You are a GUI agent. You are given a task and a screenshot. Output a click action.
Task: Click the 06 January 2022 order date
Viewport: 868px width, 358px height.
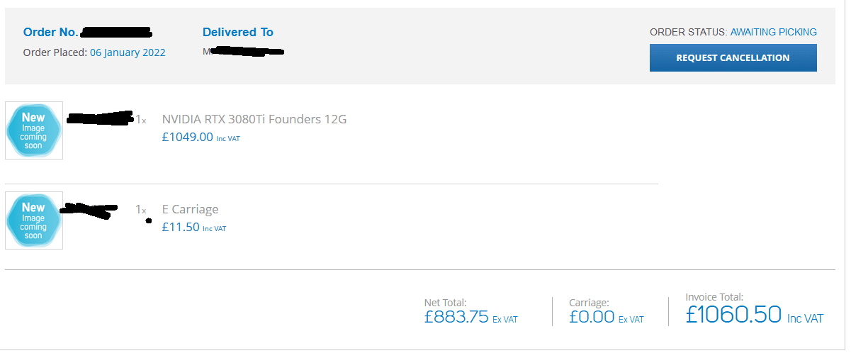128,52
